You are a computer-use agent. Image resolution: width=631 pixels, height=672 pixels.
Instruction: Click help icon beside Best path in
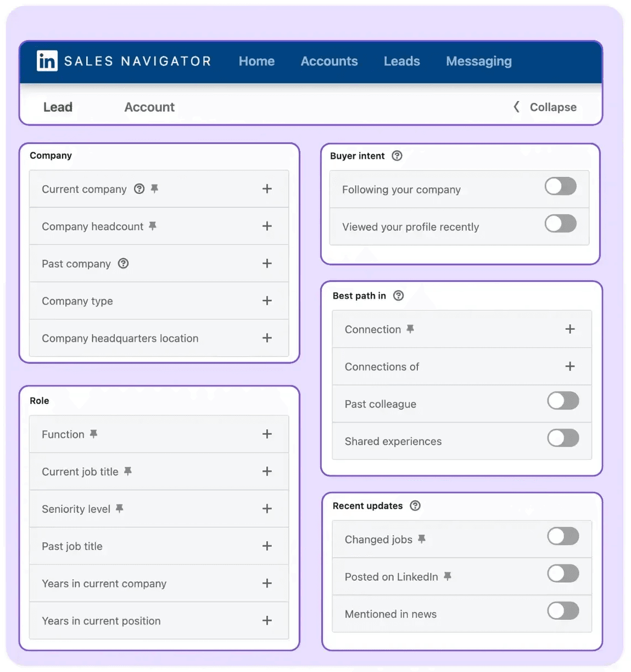pos(399,296)
